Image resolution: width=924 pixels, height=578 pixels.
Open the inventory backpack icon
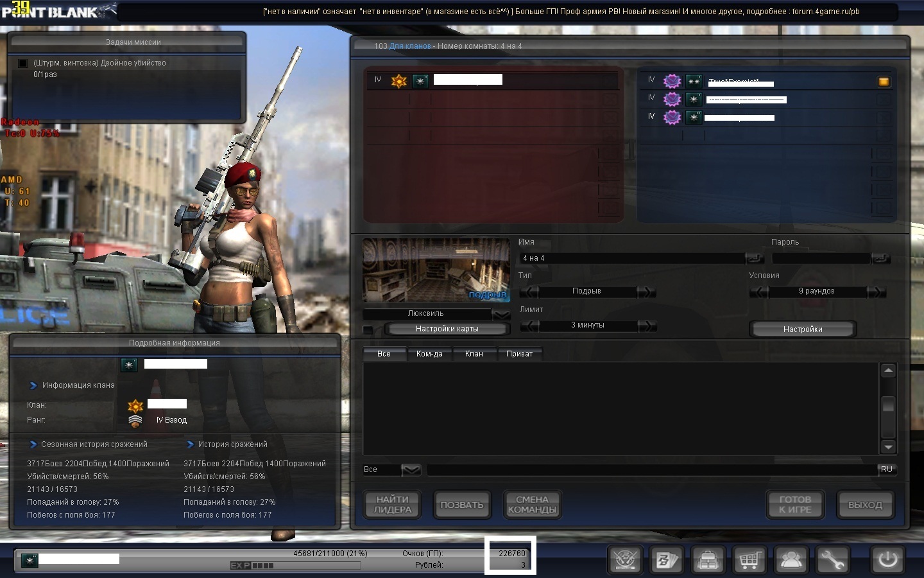coord(708,560)
